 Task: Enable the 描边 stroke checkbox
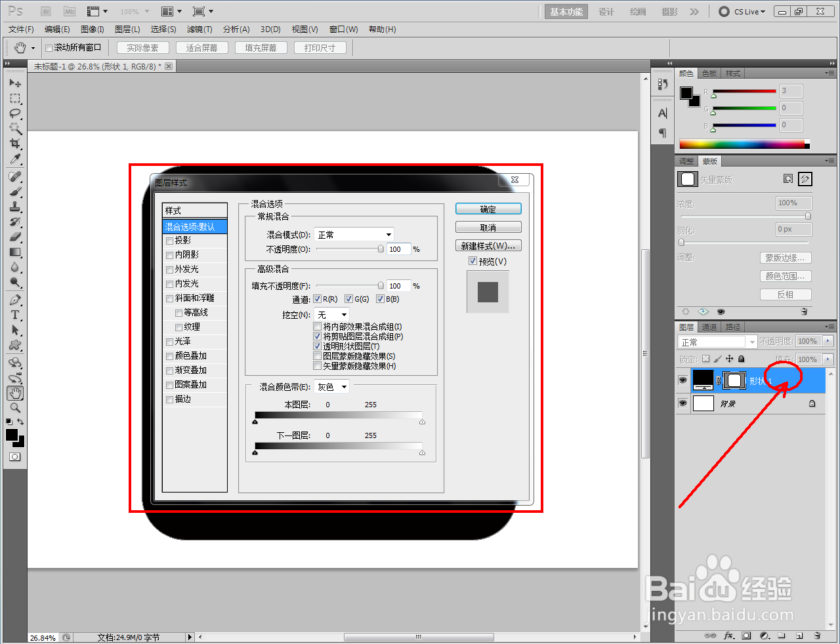(169, 399)
